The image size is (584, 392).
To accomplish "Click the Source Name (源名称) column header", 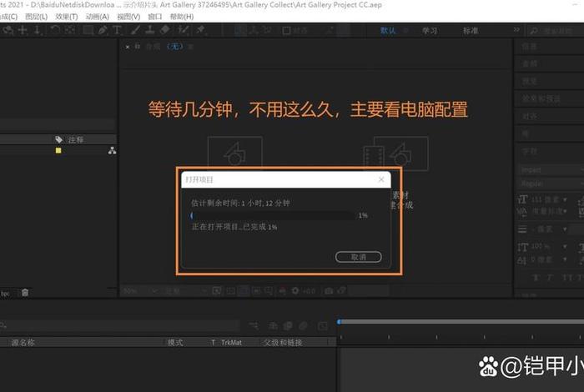I will (23, 343).
